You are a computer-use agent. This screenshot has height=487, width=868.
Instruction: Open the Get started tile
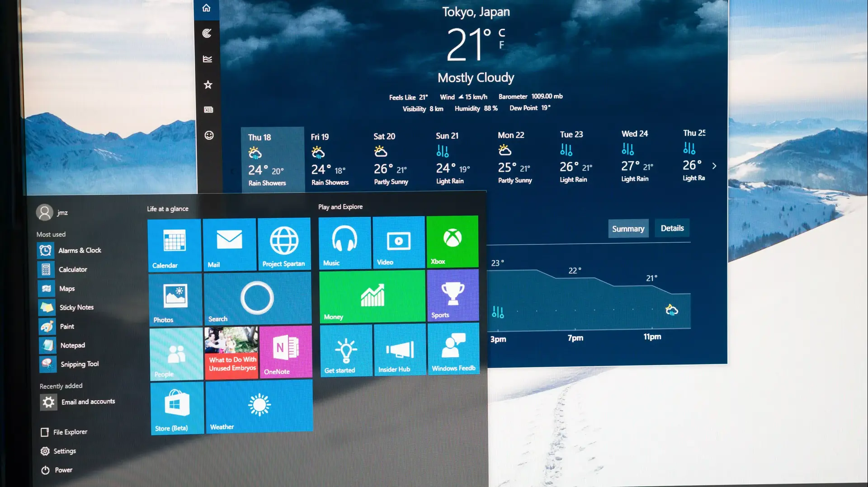(346, 351)
